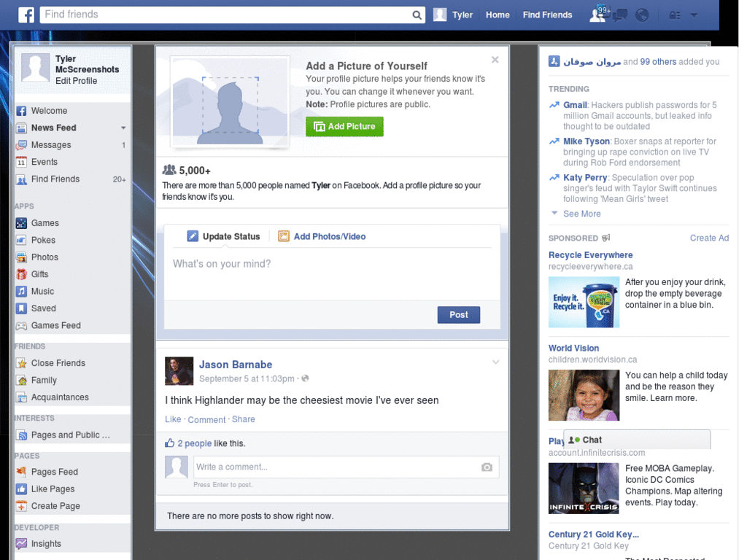The width and height of the screenshot is (747, 560).
Task: Open the Mike Tyson trending topic
Action: click(x=587, y=141)
